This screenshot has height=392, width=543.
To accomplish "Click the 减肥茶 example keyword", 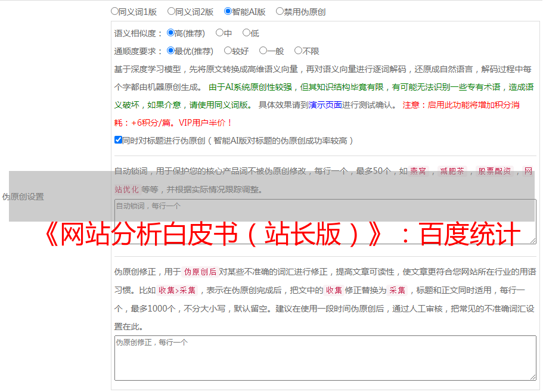I will pyautogui.click(x=452, y=171).
